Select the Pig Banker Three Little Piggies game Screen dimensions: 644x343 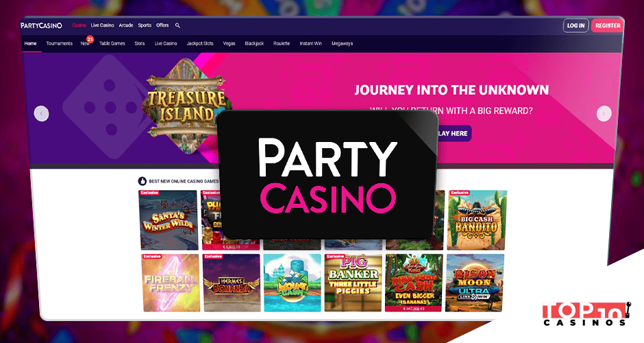354,283
